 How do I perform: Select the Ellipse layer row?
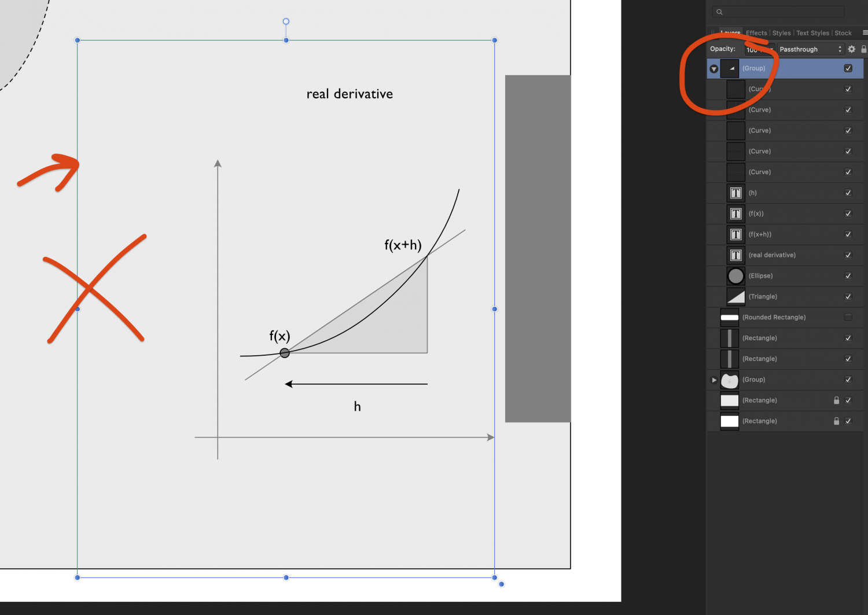tap(785, 276)
